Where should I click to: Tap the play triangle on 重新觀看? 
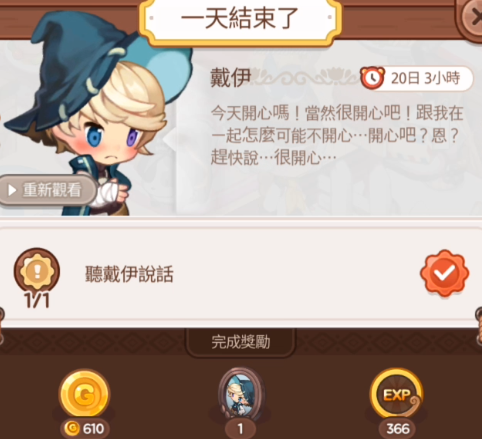pyautogui.click(x=12, y=190)
